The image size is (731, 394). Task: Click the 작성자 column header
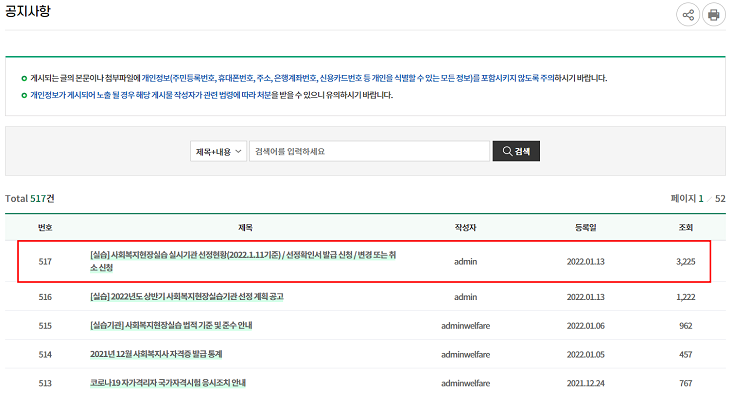click(465, 228)
